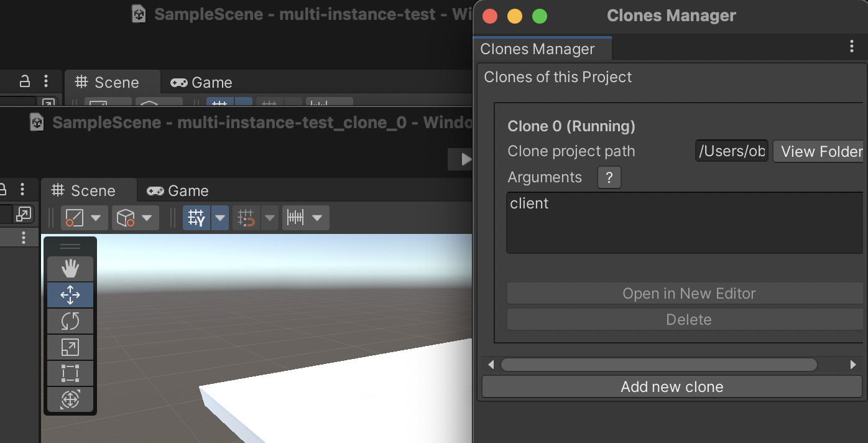Select the Scale tool

click(x=70, y=347)
